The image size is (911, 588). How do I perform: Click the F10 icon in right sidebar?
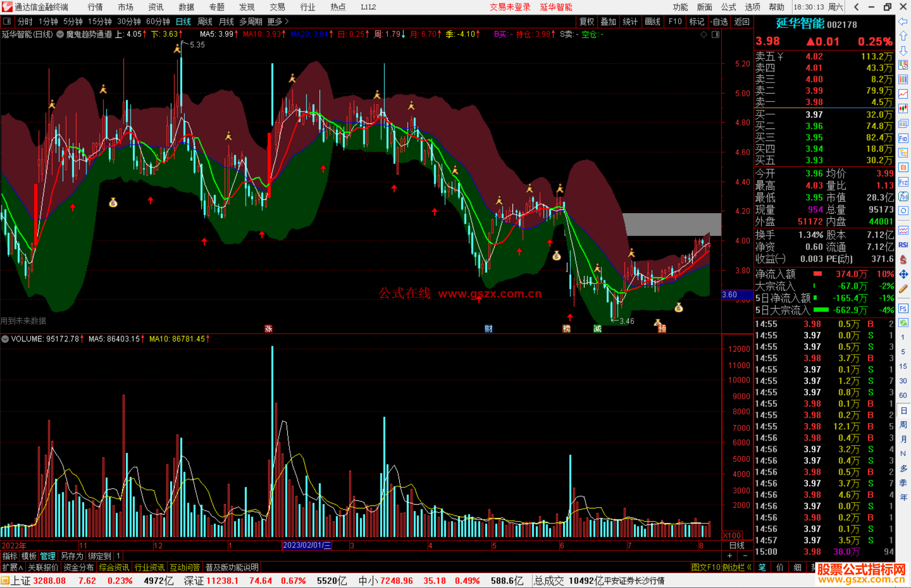pos(903,138)
